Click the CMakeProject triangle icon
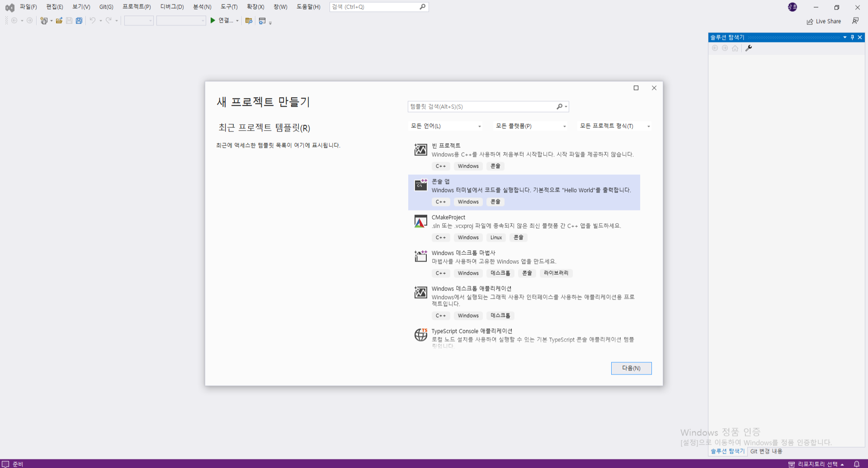Viewport: 868px width, 468px height. click(420, 221)
